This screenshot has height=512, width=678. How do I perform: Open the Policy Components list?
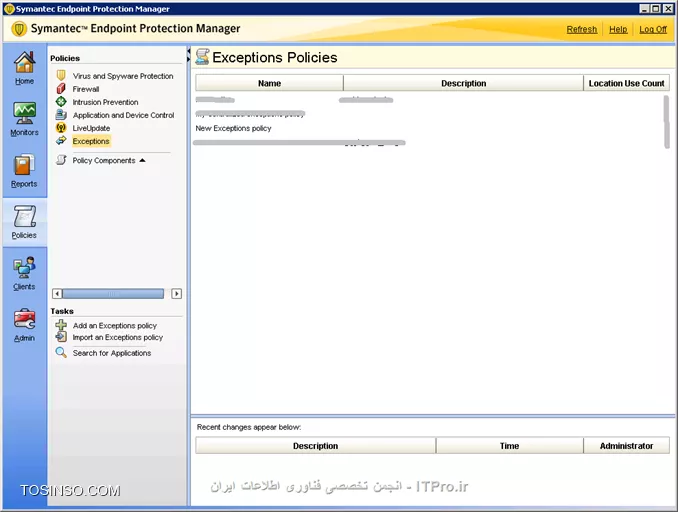click(x=104, y=160)
